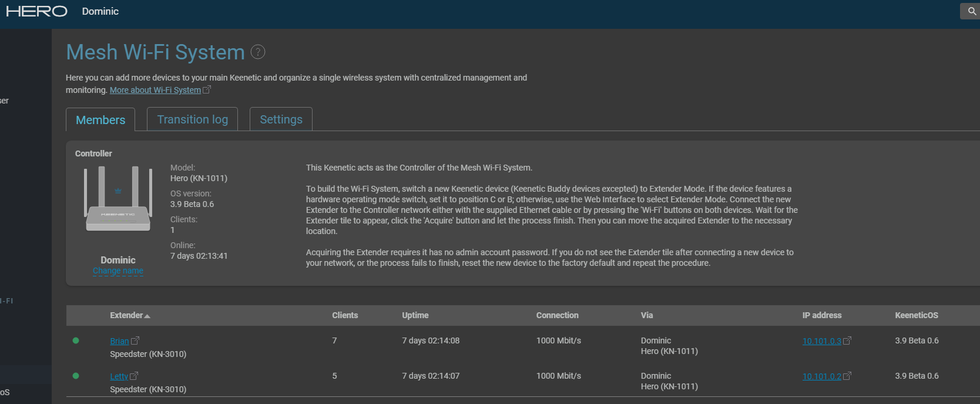Click the green status dot for Letty

[76, 376]
